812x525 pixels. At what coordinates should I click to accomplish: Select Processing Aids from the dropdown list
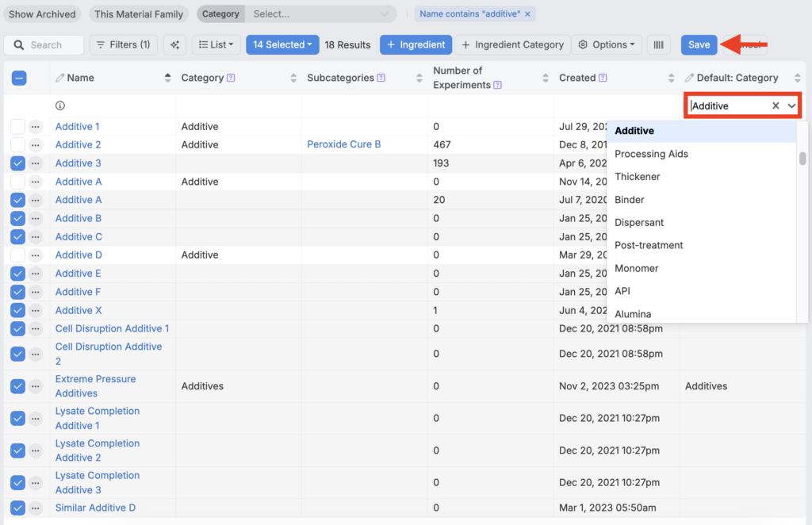pyautogui.click(x=651, y=154)
